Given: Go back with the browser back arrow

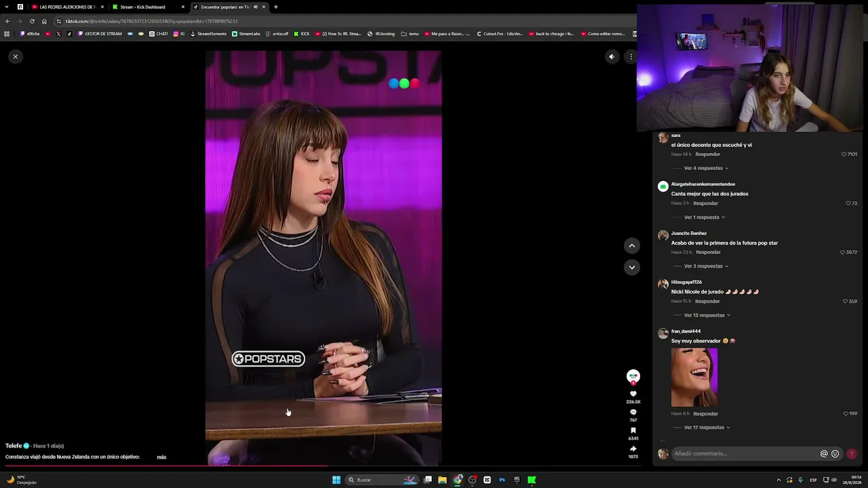Looking at the screenshot, I should 7,21.
